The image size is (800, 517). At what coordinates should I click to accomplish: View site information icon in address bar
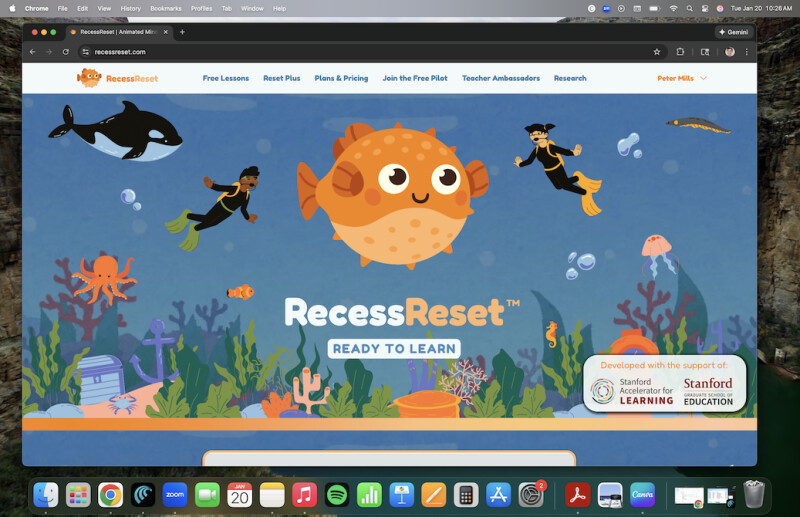86,52
